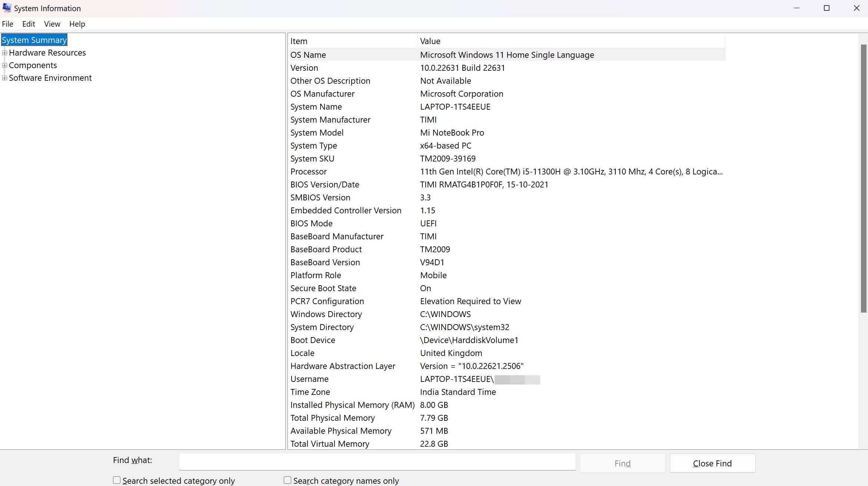
Task: Enable Search selected category only
Action: click(x=116, y=480)
